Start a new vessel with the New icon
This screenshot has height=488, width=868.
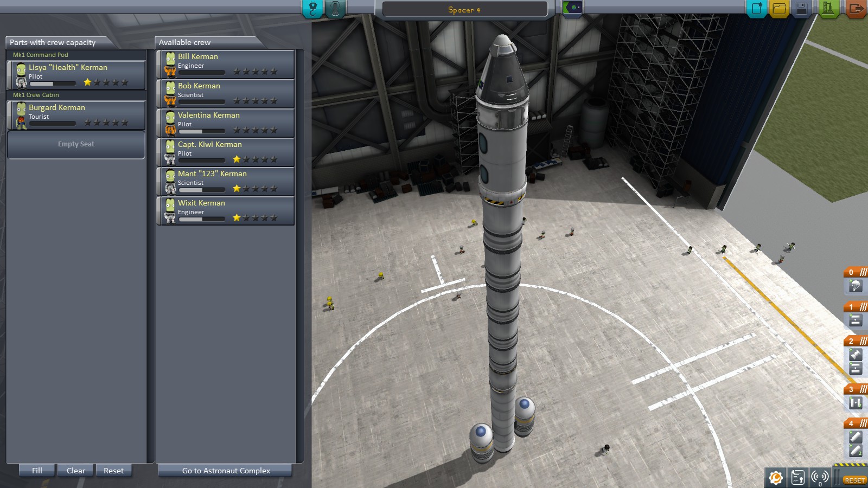tap(757, 8)
